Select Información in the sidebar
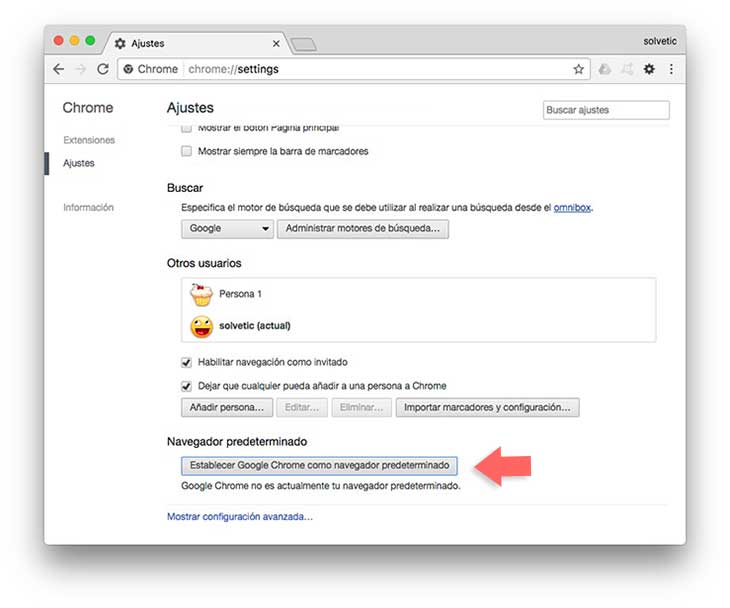Image resolution: width=730 pixels, height=608 pixels. pyautogui.click(x=88, y=208)
